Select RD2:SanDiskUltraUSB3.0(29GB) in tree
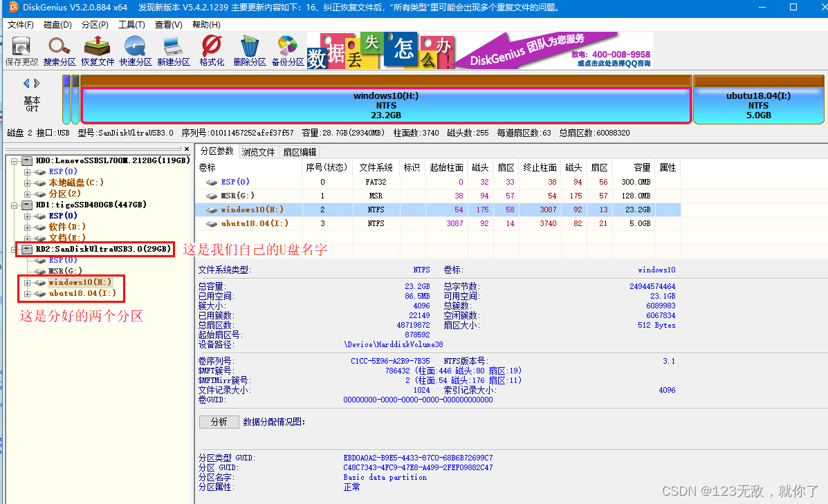Image resolution: width=828 pixels, height=504 pixels. pos(104,249)
